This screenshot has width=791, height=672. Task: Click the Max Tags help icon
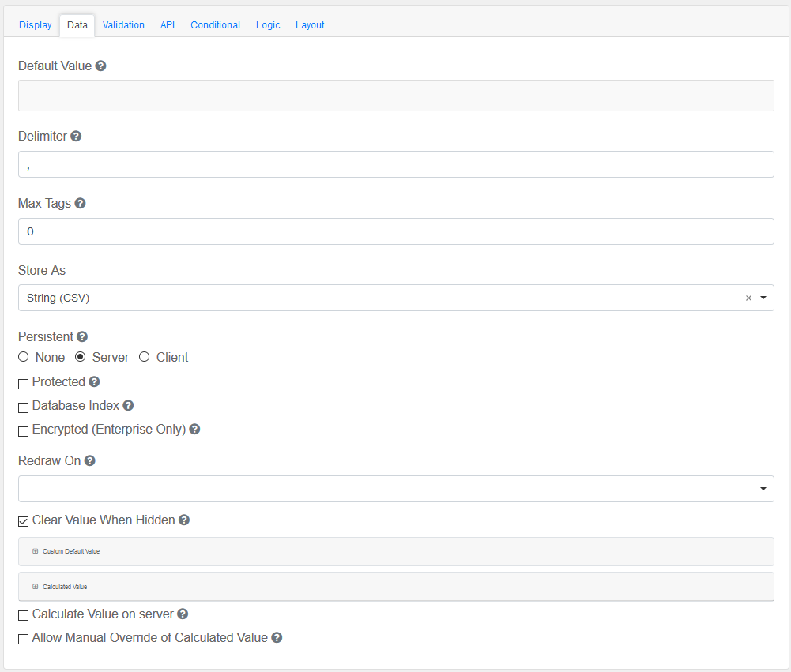coord(80,204)
